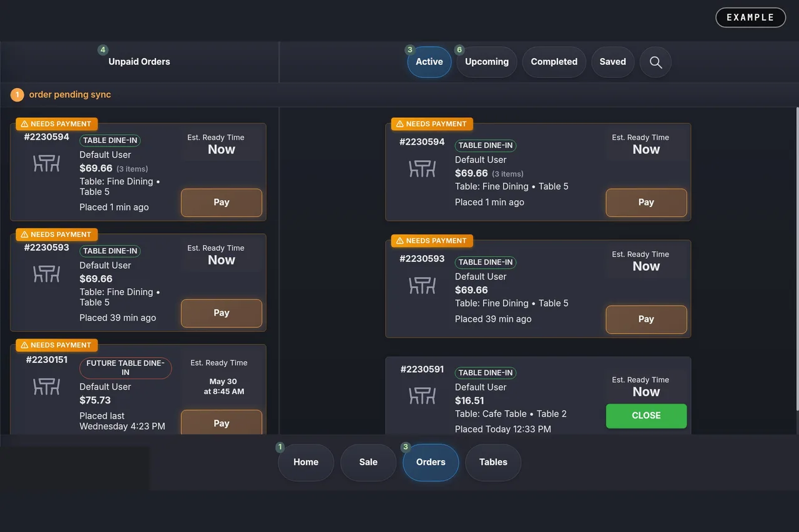Click table icon of order #2230151

click(46, 386)
